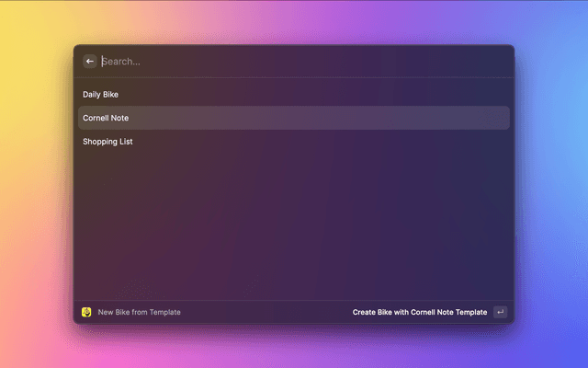The height and width of the screenshot is (368, 588).
Task: Click empty list area below Shopping List
Action: click(294, 221)
